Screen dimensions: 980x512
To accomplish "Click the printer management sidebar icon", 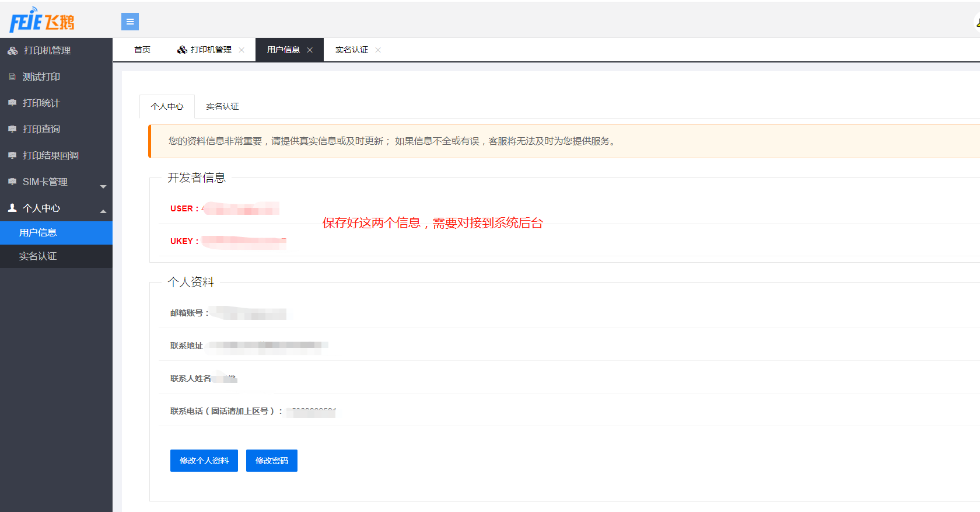I will [x=12, y=51].
